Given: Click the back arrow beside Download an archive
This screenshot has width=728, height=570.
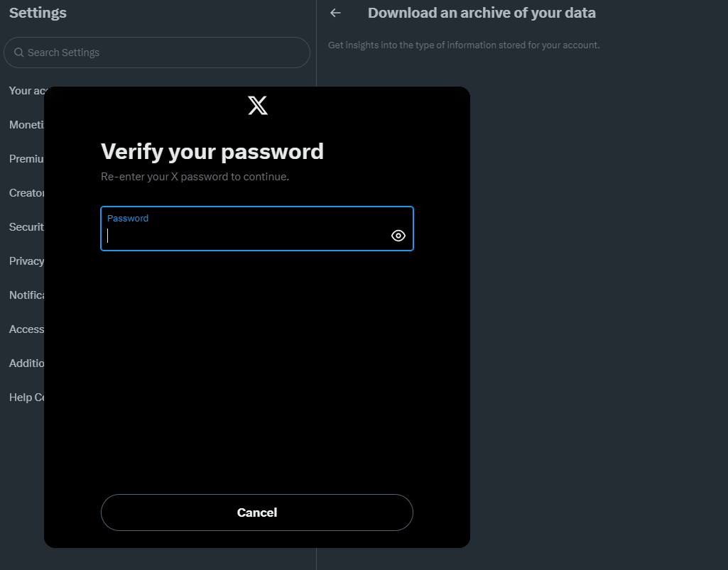Looking at the screenshot, I should 335,13.
